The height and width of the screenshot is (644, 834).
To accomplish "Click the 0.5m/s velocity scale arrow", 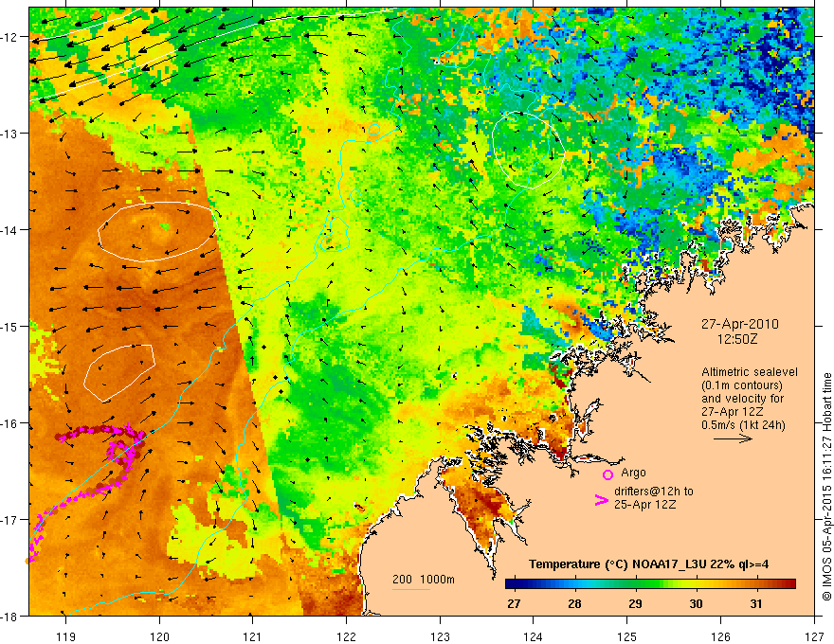I will coord(733,438).
